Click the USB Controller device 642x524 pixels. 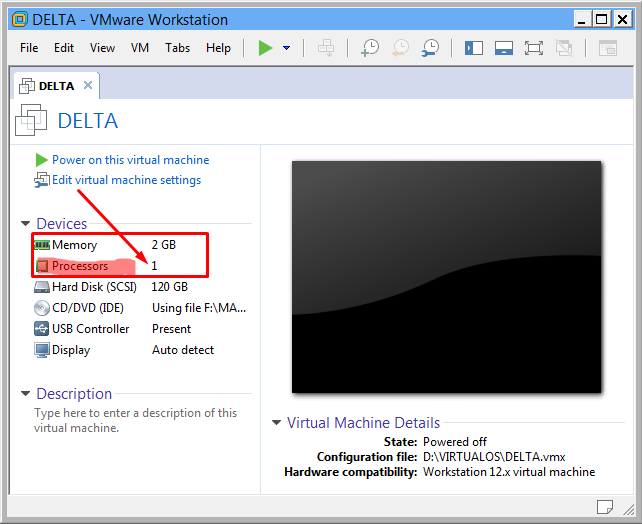tap(90, 329)
